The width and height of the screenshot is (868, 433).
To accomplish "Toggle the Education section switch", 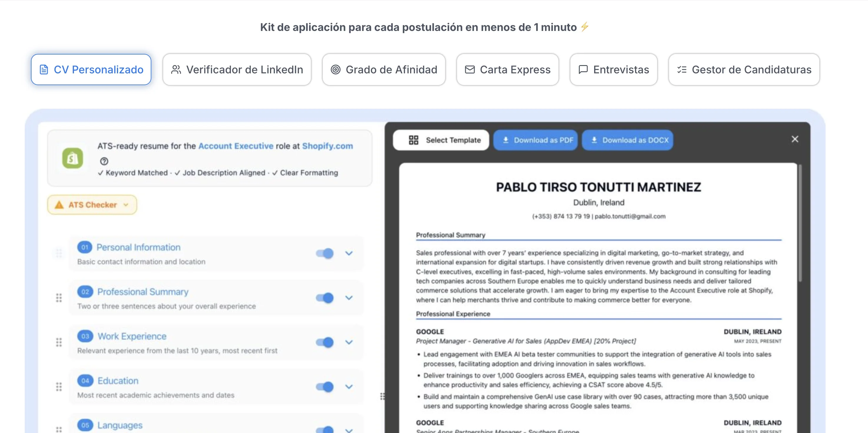I will coord(325,386).
